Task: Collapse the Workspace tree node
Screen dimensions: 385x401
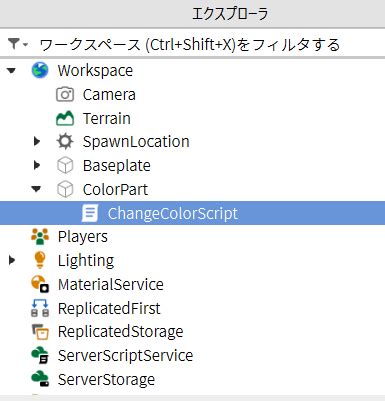Action: point(11,71)
